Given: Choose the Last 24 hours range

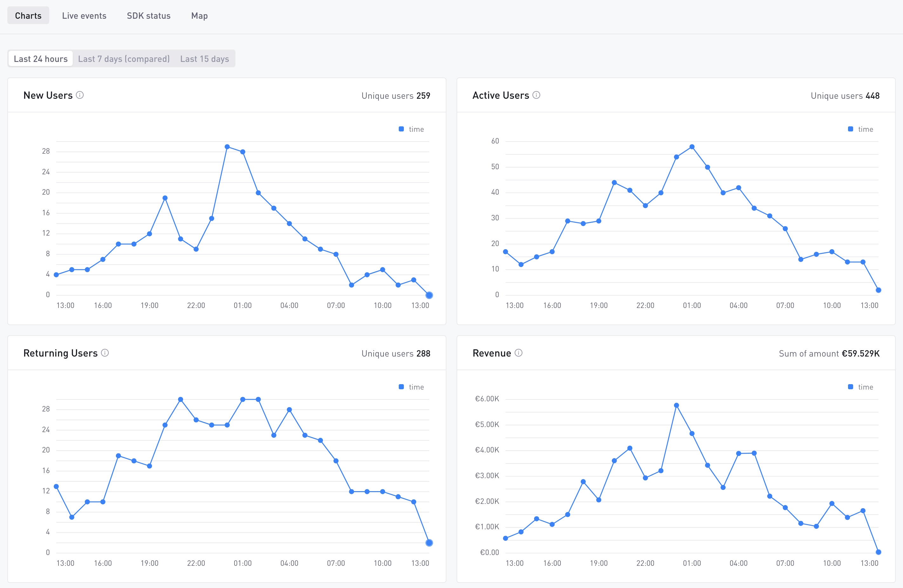Looking at the screenshot, I should (x=41, y=59).
